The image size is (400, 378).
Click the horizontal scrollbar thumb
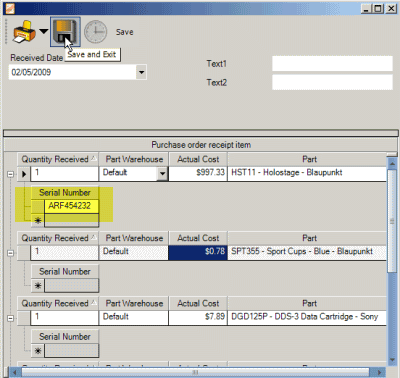[195, 372]
